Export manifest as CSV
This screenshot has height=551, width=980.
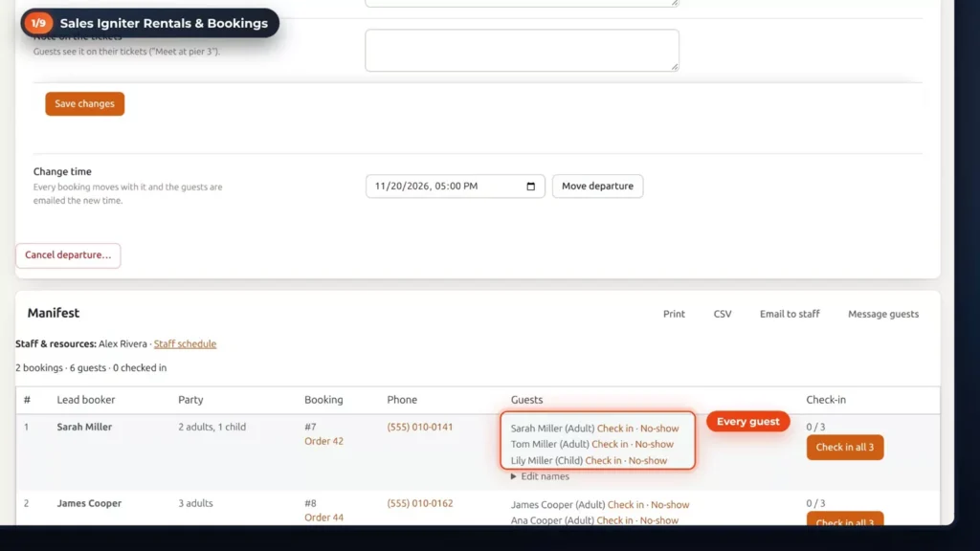723,314
